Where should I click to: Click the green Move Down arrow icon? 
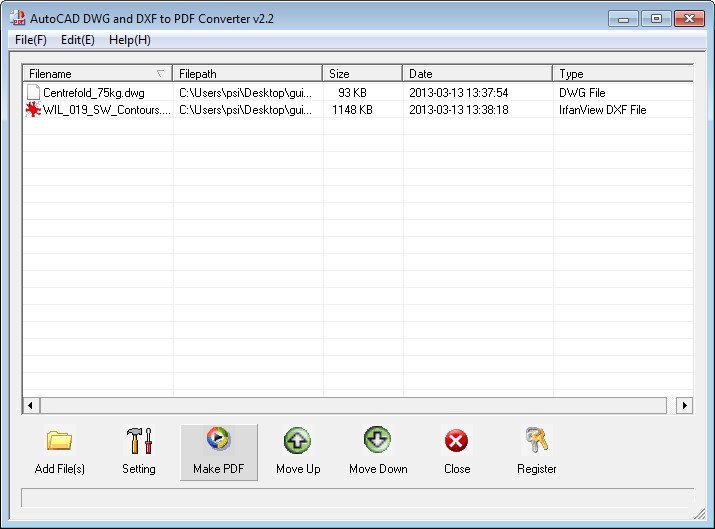[x=378, y=440]
